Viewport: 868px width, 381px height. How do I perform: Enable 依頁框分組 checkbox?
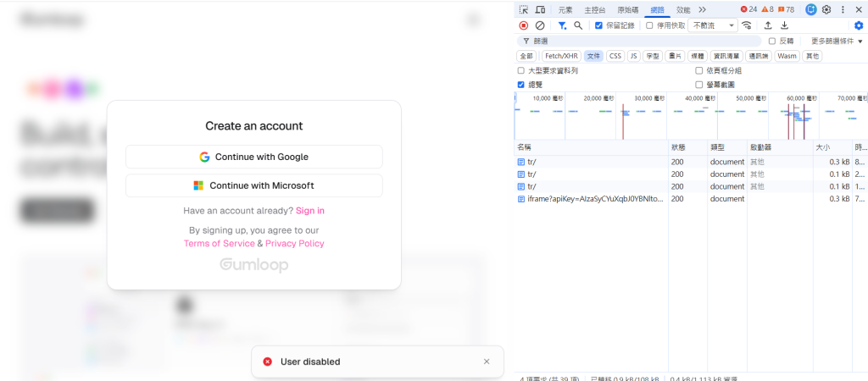(698, 71)
